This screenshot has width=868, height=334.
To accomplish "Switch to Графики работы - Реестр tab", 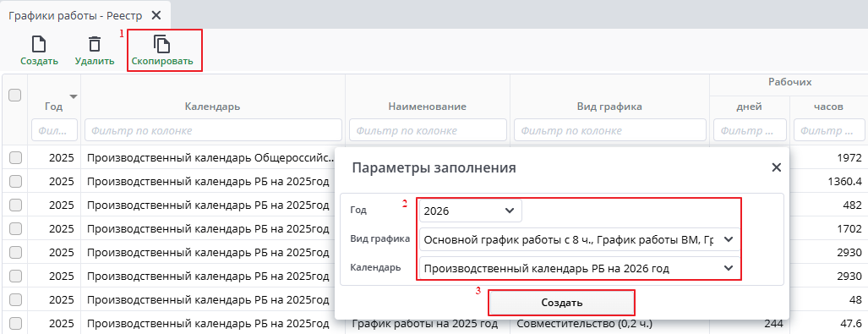I will click(75, 15).
